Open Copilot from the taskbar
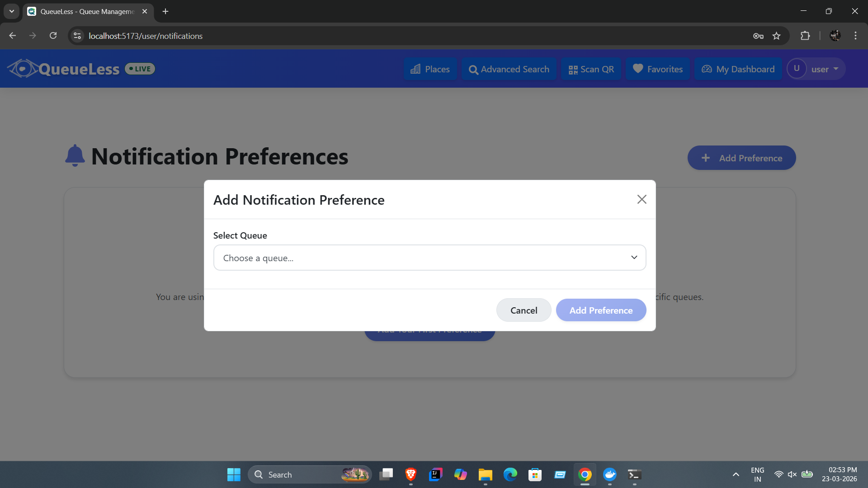 click(x=461, y=474)
